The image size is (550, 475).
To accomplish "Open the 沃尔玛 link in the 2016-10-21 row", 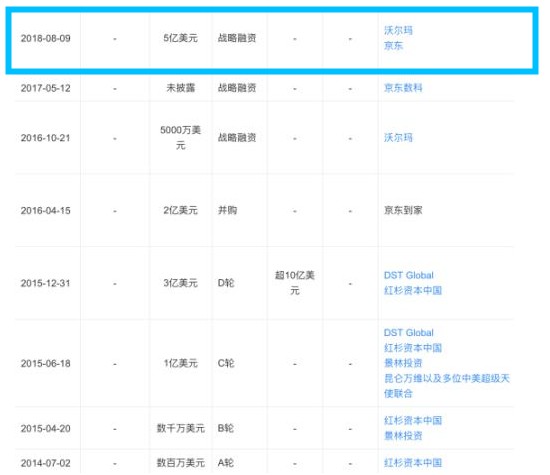I will [398, 138].
